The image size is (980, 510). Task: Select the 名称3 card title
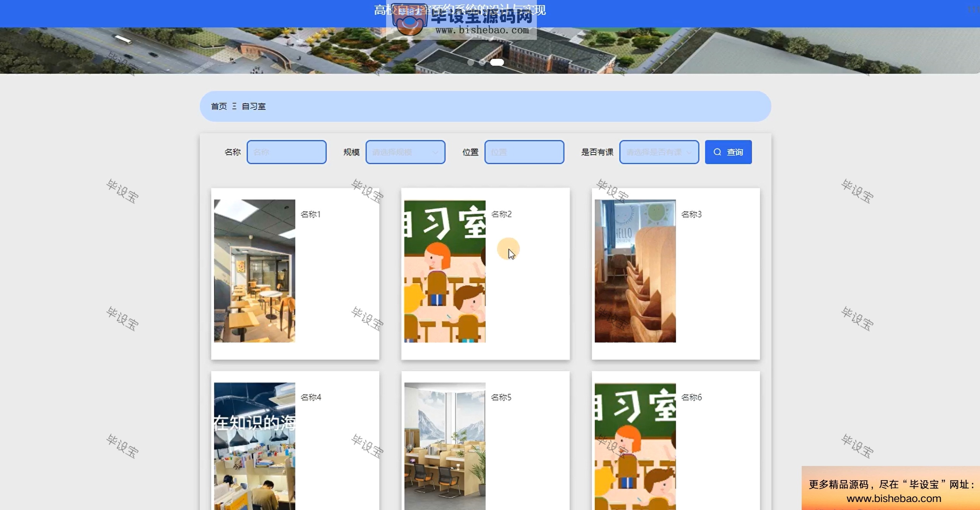pyautogui.click(x=691, y=214)
